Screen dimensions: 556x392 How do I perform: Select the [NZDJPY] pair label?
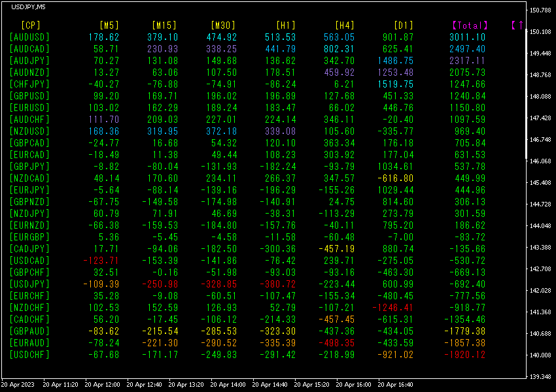coord(29,214)
